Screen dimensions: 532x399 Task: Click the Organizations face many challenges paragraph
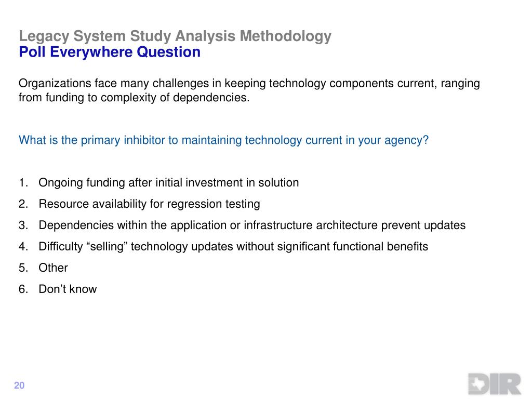(x=249, y=90)
